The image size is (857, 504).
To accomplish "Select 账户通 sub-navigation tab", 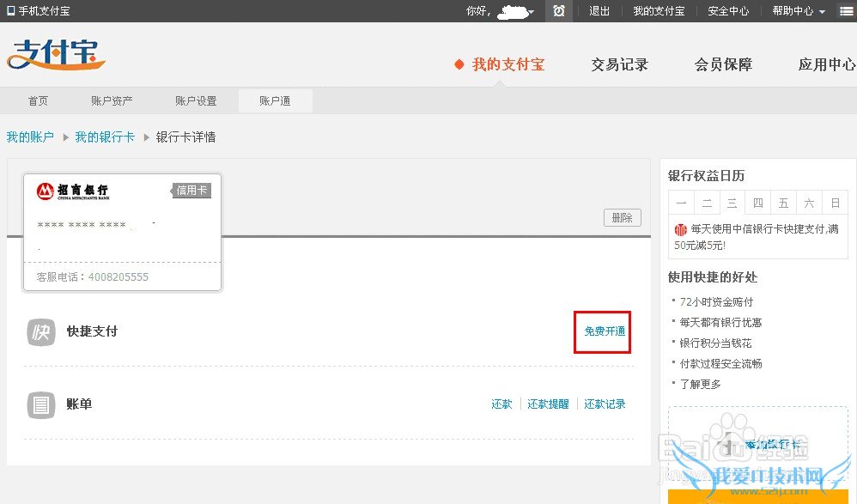I will pos(276,101).
